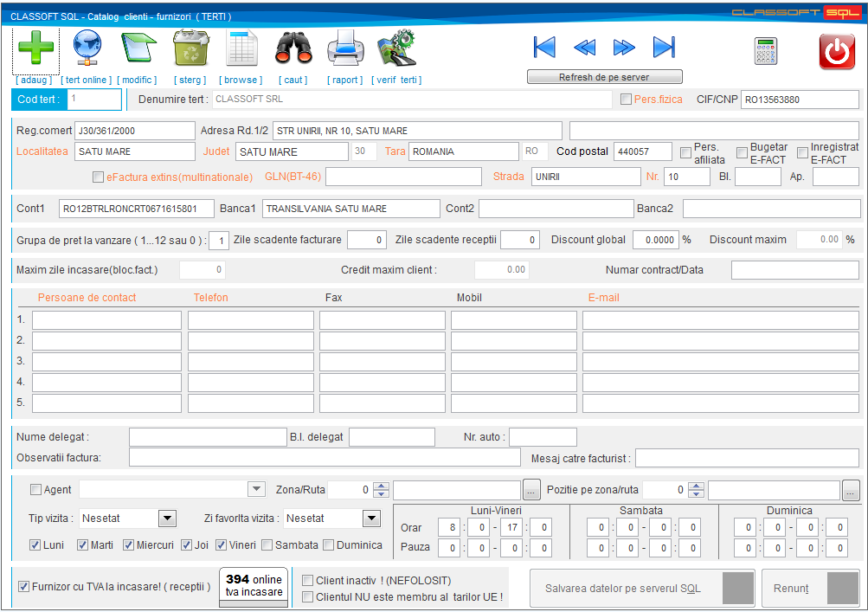Click the Renunt button
Viewport: 868px width, 612px height.
click(811, 588)
